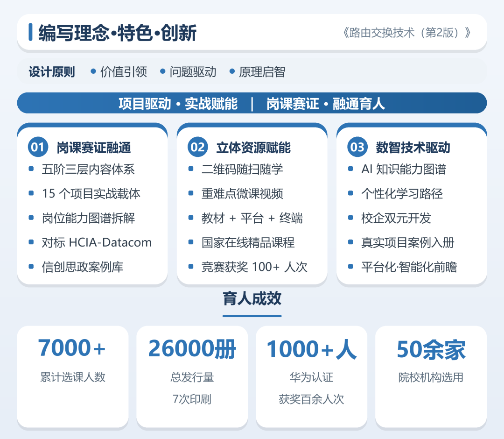Click heading 岗课赛证融通
504x439 pixels.
94,148
